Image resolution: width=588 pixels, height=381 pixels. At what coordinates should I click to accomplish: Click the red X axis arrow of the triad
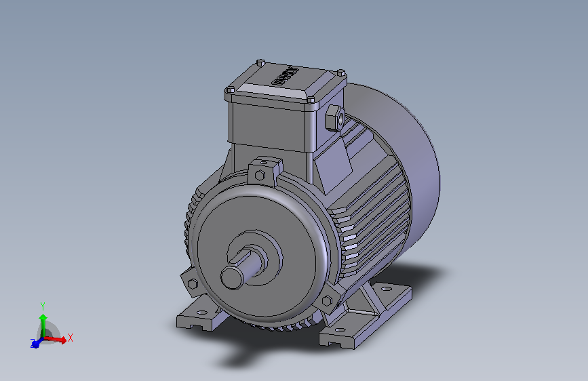coord(56,340)
